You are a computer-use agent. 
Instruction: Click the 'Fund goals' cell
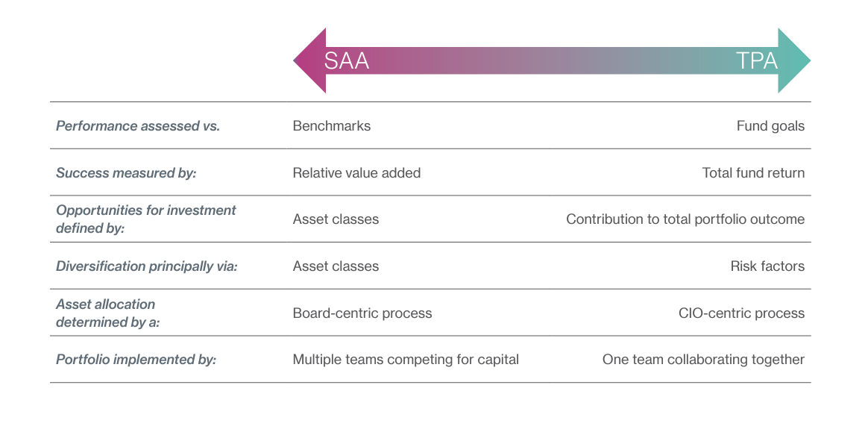click(x=770, y=126)
